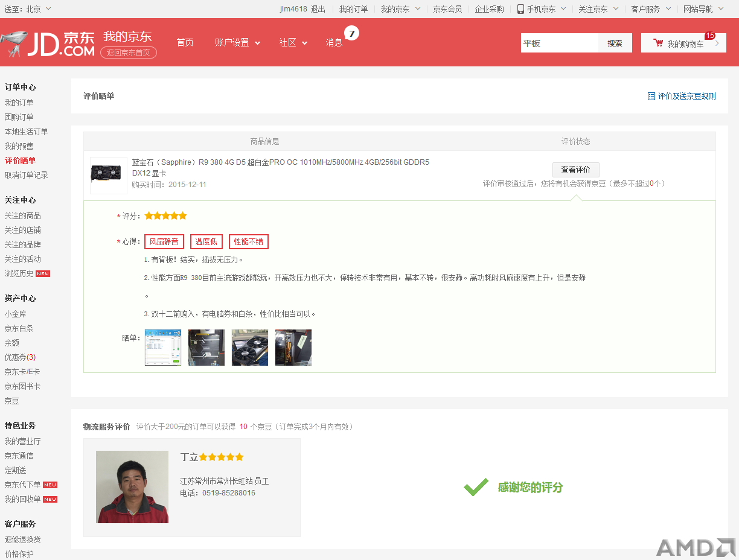
Task: Go to 首页 in the red navigation bar
Action: pyautogui.click(x=185, y=42)
